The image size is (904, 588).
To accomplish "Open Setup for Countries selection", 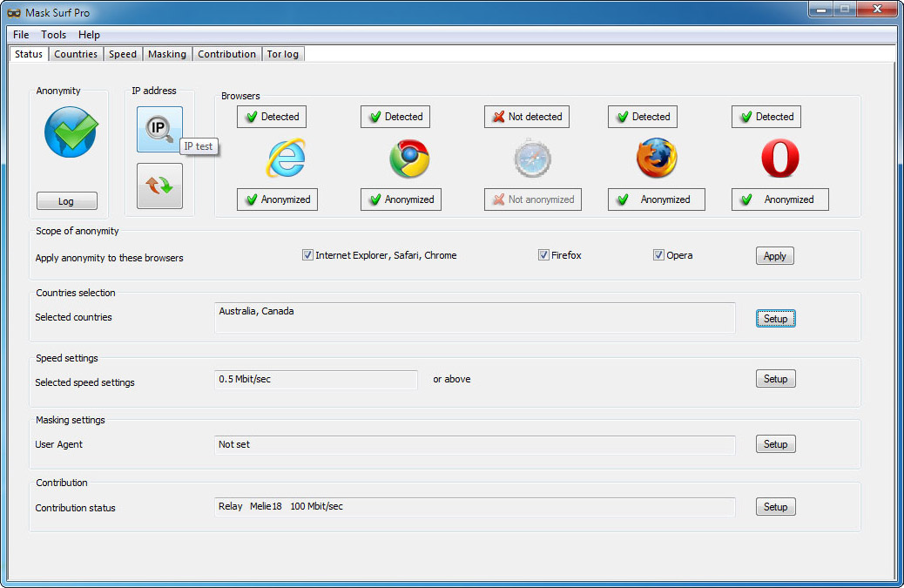I will click(x=775, y=319).
